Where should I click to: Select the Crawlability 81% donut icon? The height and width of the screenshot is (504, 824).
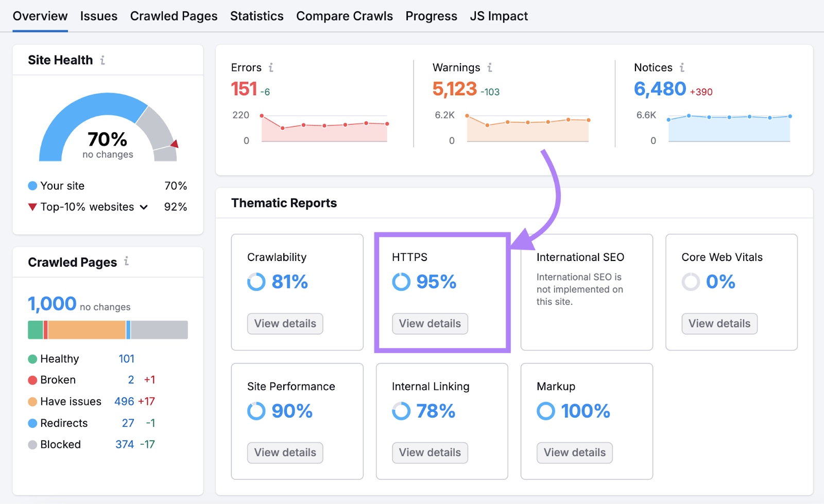pos(256,282)
